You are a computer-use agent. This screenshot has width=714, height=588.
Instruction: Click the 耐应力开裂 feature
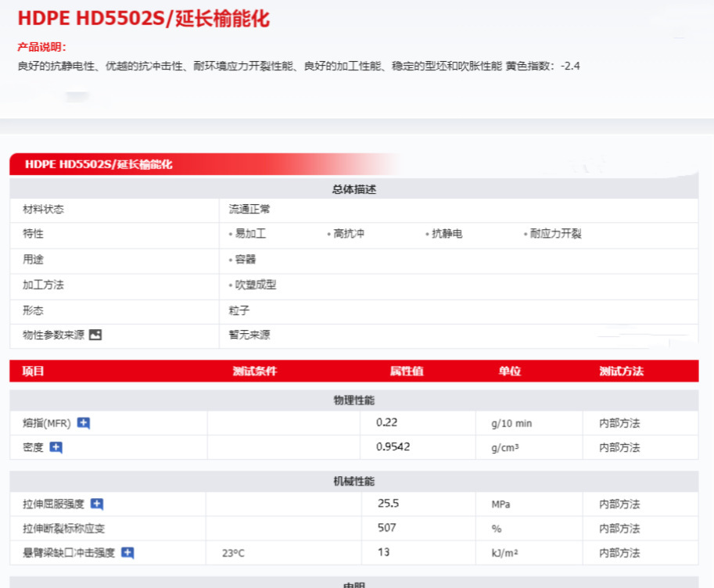[555, 234]
